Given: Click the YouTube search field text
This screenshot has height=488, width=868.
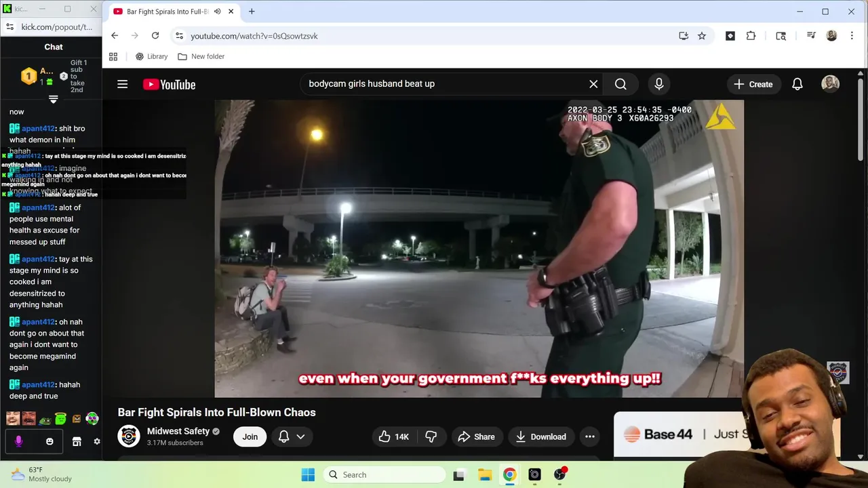Looking at the screenshot, I should (x=372, y=84).
